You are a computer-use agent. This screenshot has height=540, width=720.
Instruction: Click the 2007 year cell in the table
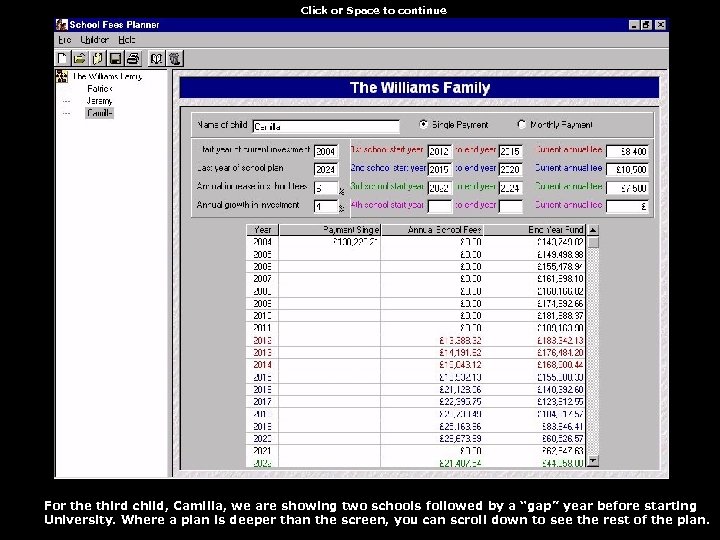click(x=263, y=279)
